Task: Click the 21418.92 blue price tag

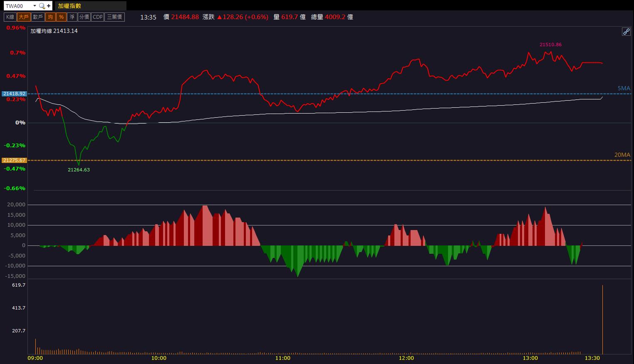Action: [x=15, y=94]
